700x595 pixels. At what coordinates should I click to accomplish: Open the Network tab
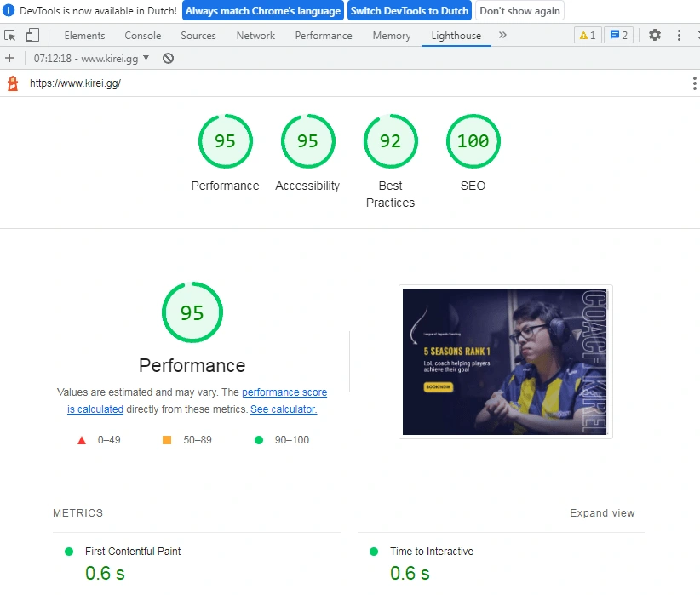(x=255, y=36)
